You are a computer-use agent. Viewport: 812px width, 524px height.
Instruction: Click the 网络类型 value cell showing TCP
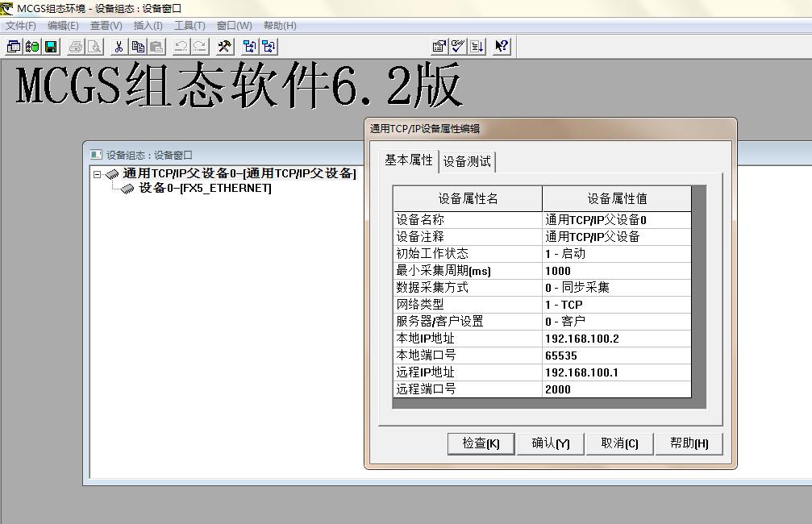coord(616,305)
